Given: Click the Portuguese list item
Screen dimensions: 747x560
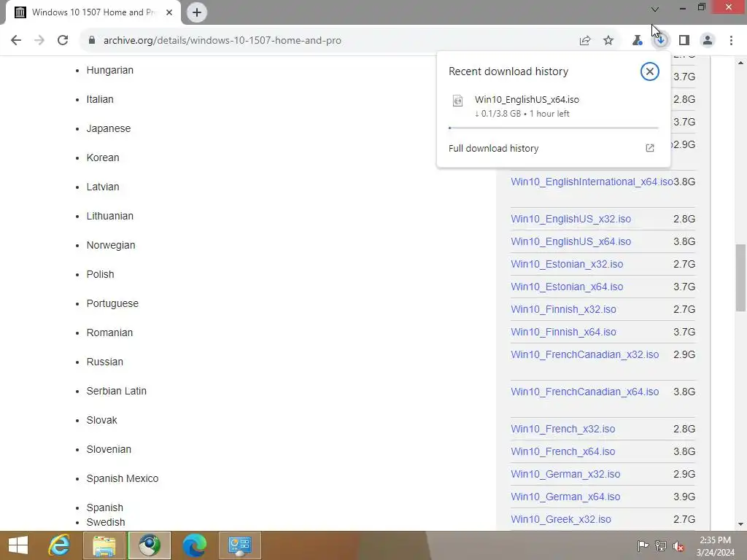Looking at the screenshot, I should [x=112, y=303].
